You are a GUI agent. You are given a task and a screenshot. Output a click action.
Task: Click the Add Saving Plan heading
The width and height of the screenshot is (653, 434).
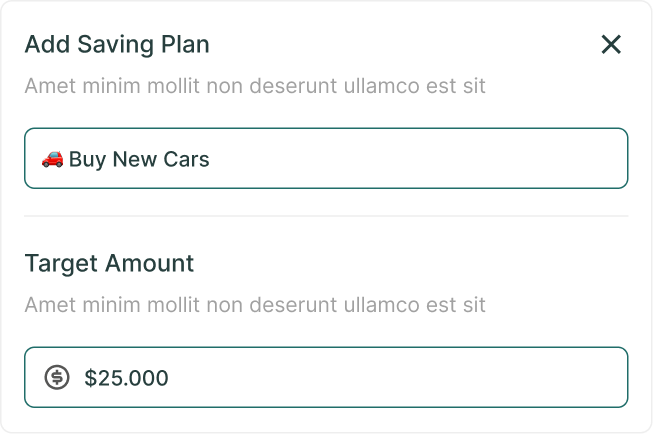pyautogui.click(x=117, y=44)
